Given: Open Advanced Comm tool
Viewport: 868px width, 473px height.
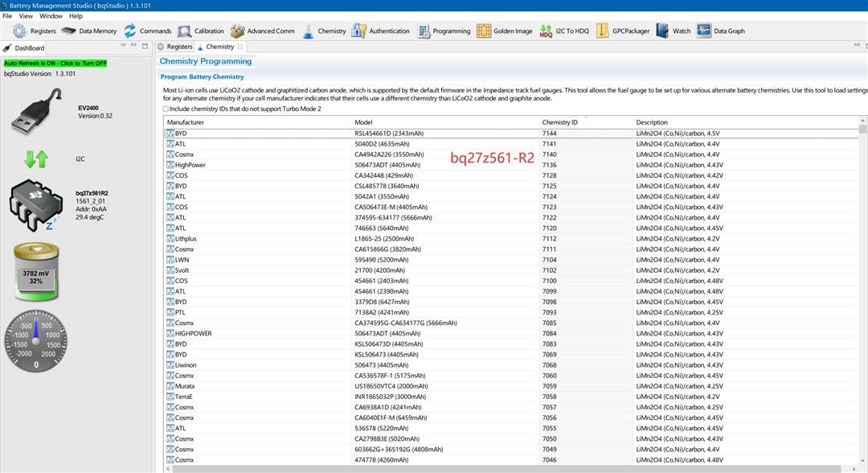Looking at the screenshot, I should [x=262, y=31].
